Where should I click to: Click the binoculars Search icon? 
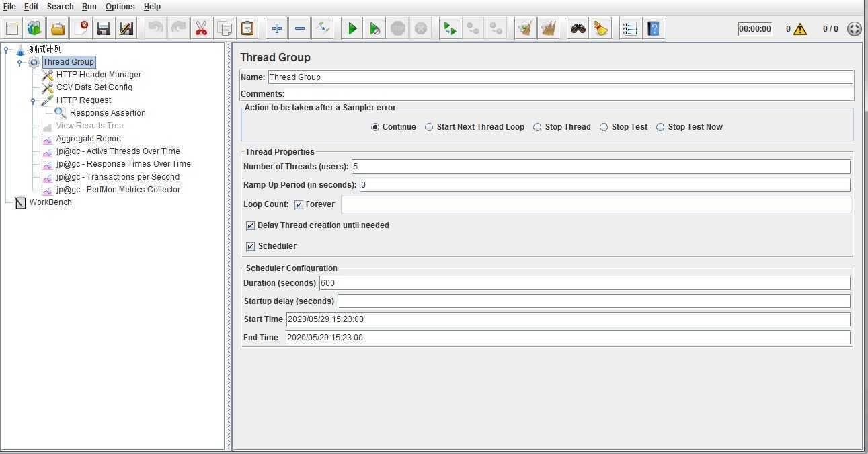pyautogui.click(x=578, y=28)
